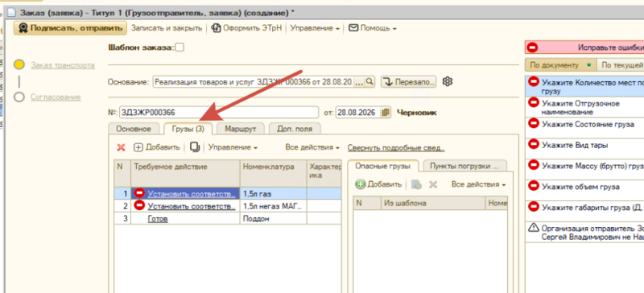Click the Из шаблона column header
The height and width of the screenshot is (293, 644).
pos(432,203)
